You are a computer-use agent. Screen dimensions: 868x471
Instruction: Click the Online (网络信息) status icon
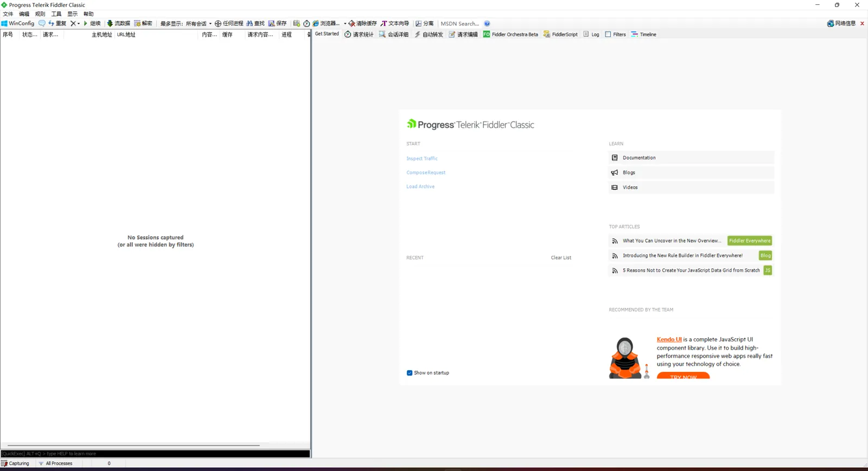pyautogui.click(x=841, y=23)
